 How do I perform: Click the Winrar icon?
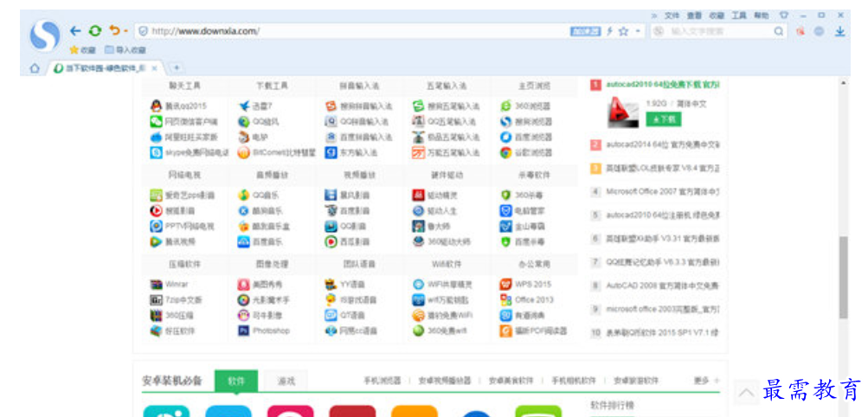[156, 285]
